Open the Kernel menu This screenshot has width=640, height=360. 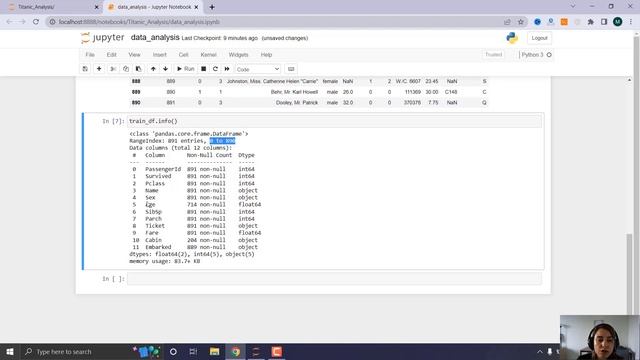[x=208, y=55]
